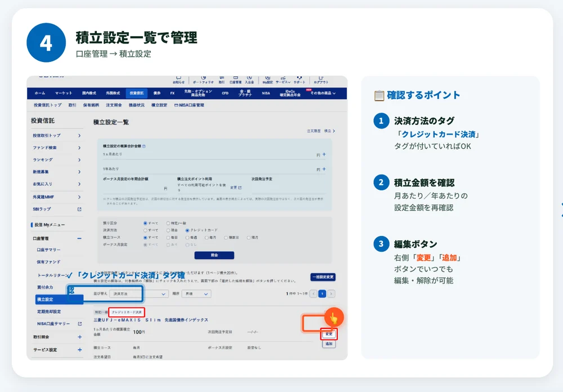This screenshot has height=392, width=563.
Task: Select 決済方法 クレジットカード radio button
Action: click(187, 230)
